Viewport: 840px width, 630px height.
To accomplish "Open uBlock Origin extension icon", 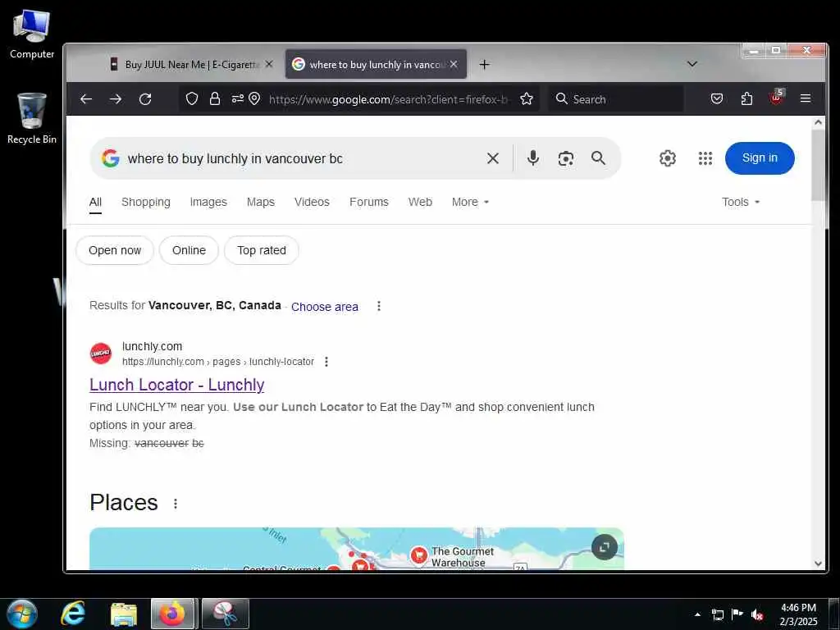I will [x=777, y=97].
